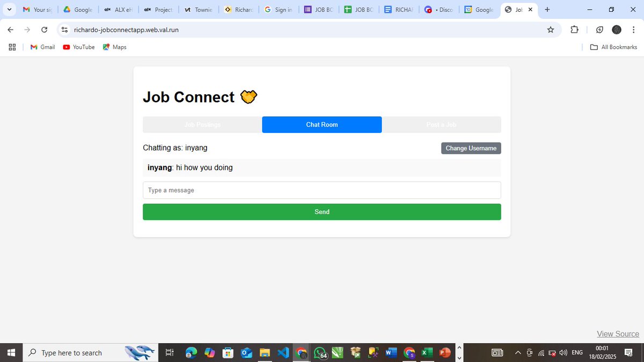Viewport: 644px width, 362px height.
Task: Open the browser extensions puzzle icon
Action: click(x=574, y=30)
